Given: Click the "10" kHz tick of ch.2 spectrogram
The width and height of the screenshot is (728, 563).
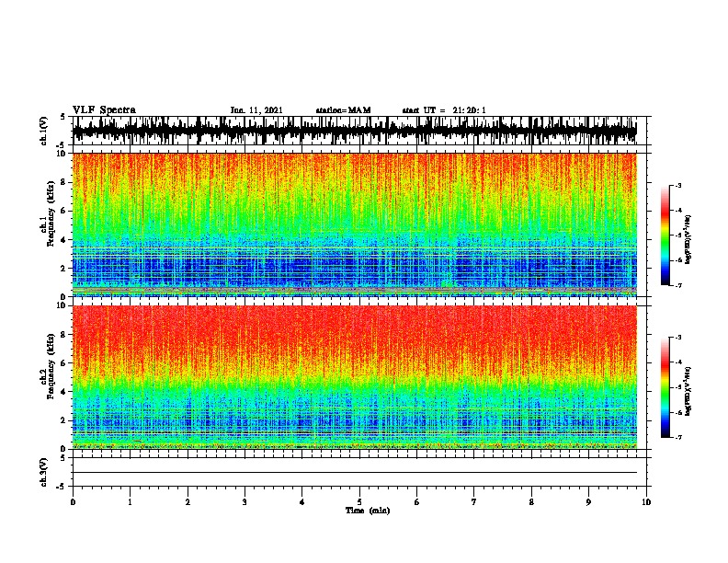Looking at the screenshot, I should 63,305.
